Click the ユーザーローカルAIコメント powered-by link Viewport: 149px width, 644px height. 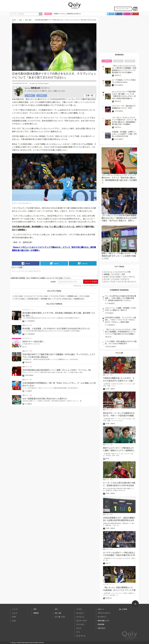(90, 285)
